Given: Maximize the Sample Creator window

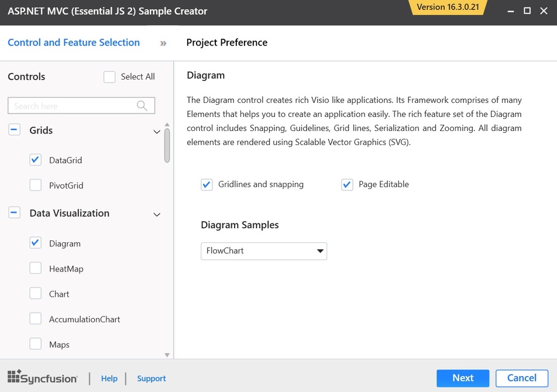Looking at the screenshot, I should 527,11.
